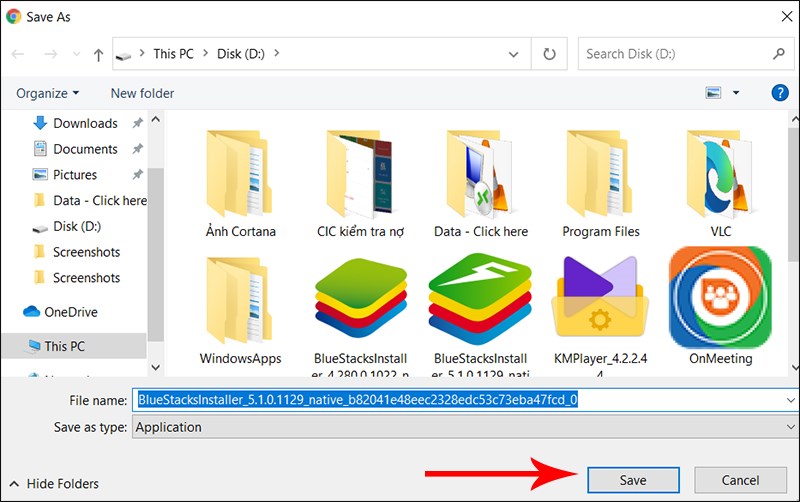
Task: Click the file list scroll-down arrow
Action: [794, 367]
